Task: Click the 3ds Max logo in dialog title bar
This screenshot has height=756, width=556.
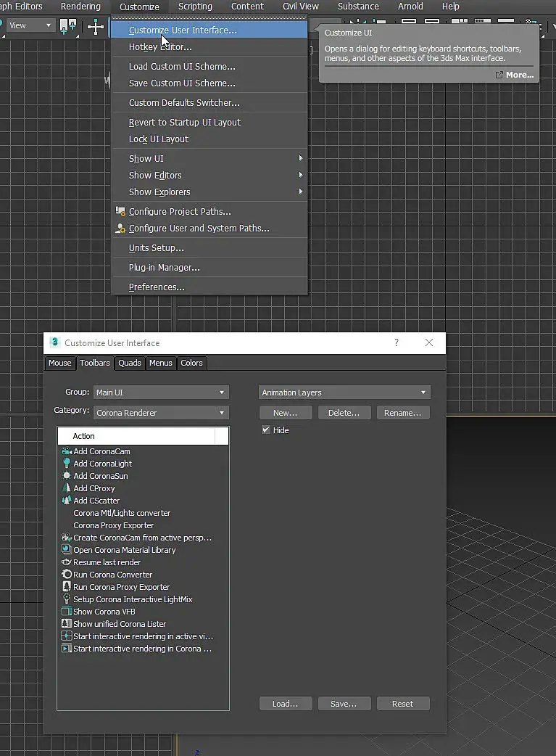Action: pyautogui.click(x=55, y=342)
